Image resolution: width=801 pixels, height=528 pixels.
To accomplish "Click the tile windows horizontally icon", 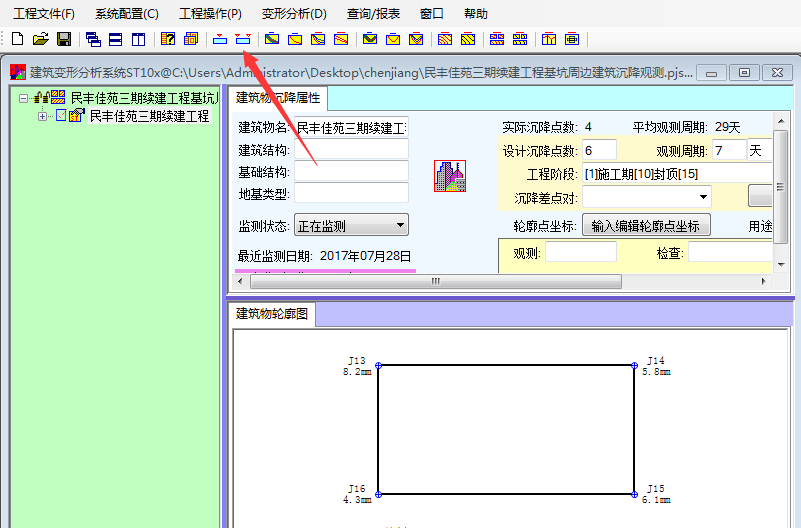I will [116, 39].
